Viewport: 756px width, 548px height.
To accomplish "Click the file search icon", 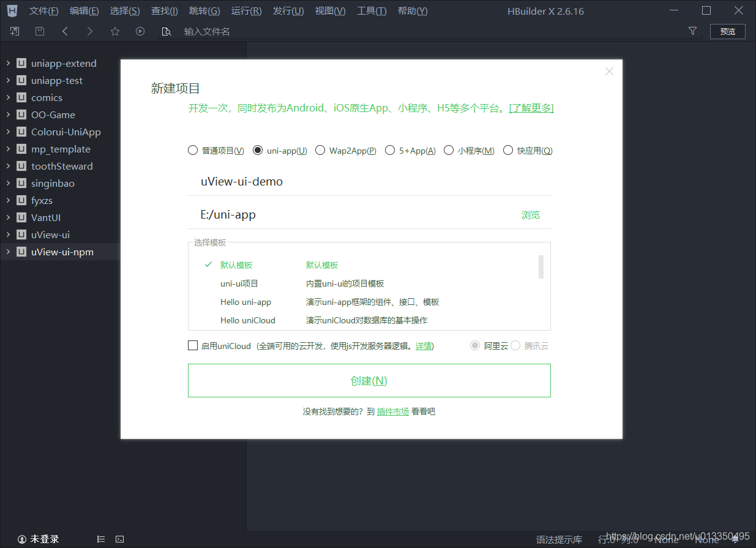I will pos(166,32).
